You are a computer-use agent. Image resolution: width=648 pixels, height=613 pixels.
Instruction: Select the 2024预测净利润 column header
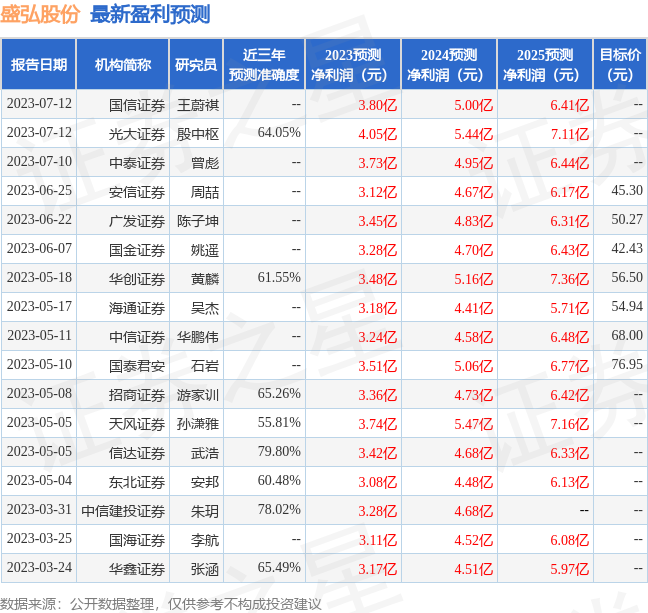tap(449, 64)
